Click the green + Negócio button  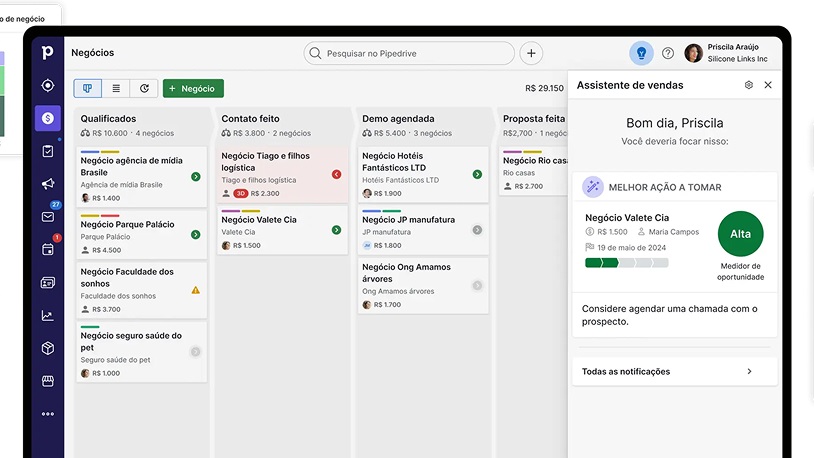click(193, 88)
